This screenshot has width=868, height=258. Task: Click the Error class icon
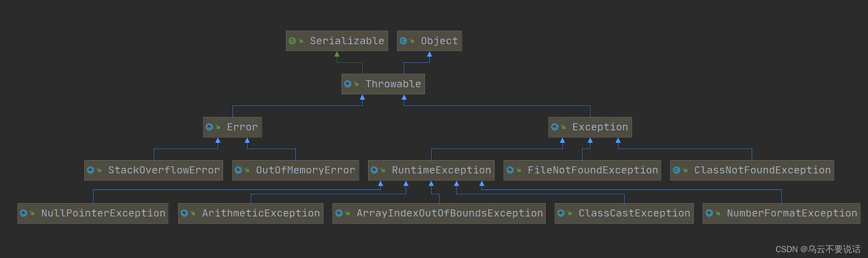click(209, 127)
